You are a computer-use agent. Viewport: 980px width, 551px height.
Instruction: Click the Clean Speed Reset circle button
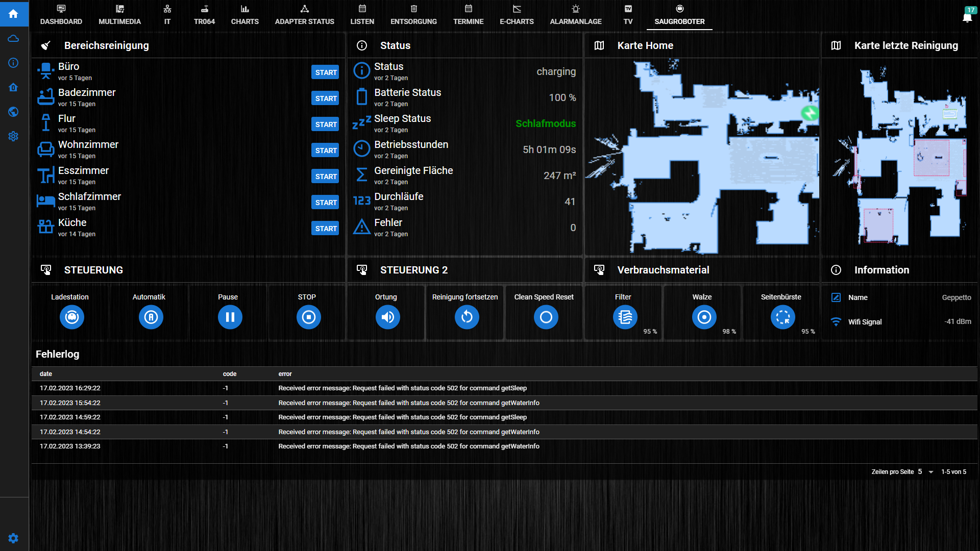point(546,317)
